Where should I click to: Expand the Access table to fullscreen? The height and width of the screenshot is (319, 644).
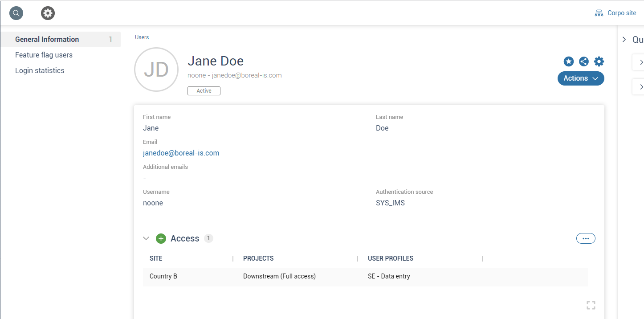click(591, 305)
